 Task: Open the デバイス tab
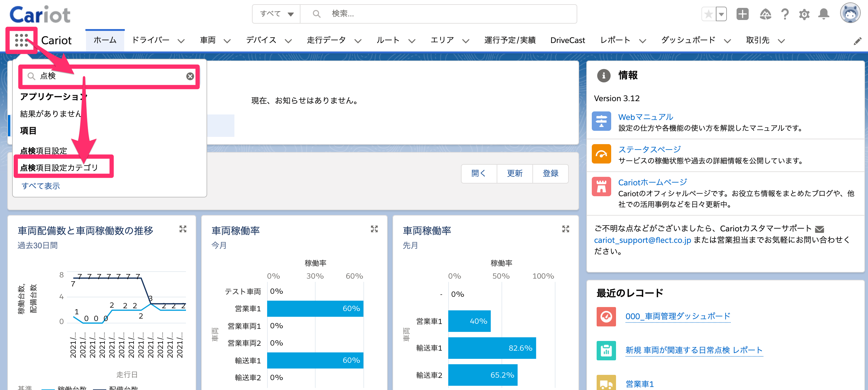261,40
